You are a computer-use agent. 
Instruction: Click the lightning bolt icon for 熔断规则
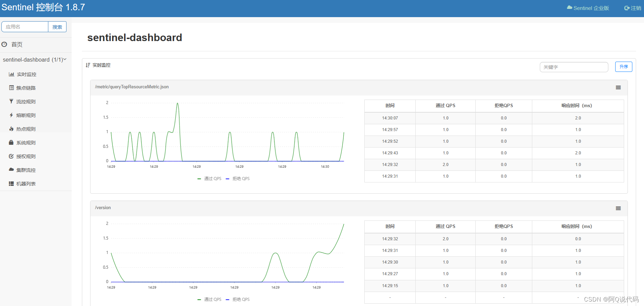click(11, 115)
